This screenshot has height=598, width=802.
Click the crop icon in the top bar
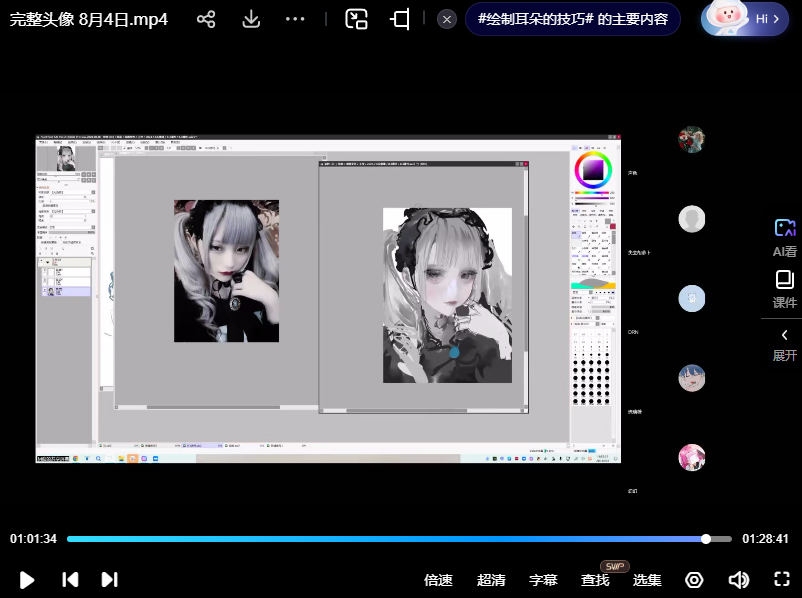pos(400,19)
